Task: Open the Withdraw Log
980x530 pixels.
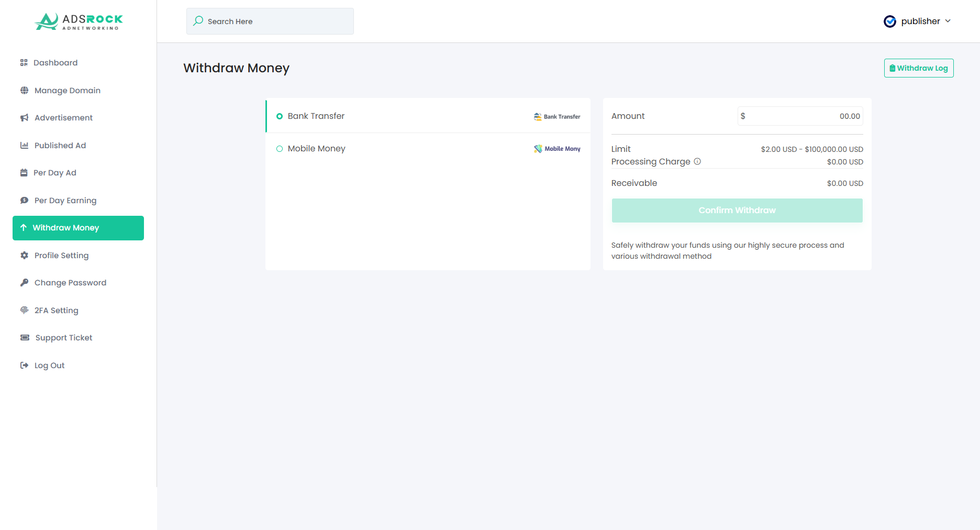Action: (x=919, y=68)
